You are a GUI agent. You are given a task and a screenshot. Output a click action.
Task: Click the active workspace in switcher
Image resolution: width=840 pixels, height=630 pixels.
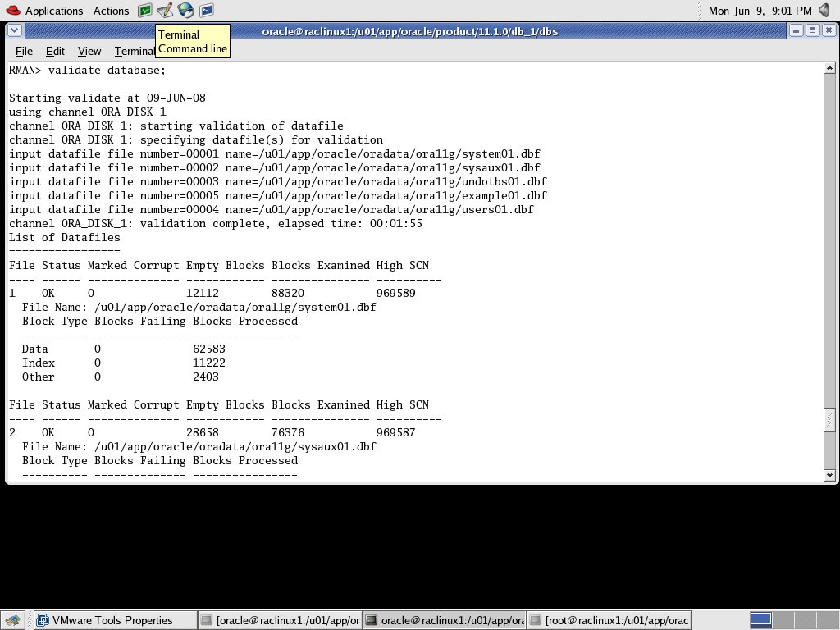(x=760, y=620)
